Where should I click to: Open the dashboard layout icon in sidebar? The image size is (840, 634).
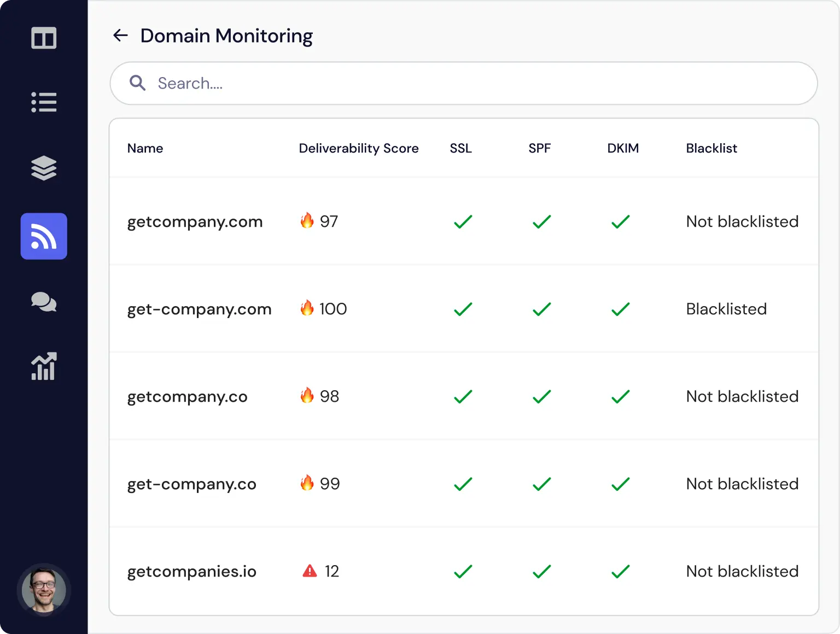[x=44, y=38]
